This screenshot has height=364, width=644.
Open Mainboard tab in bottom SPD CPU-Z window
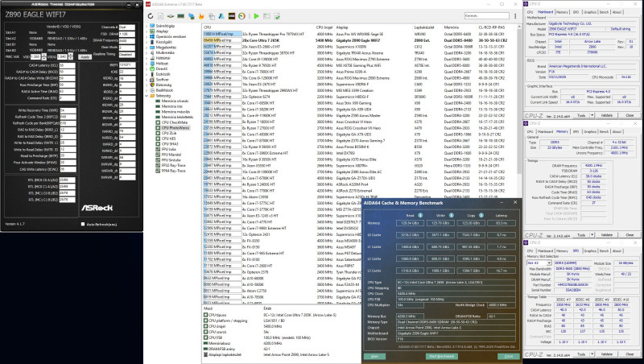click(545, 251)
